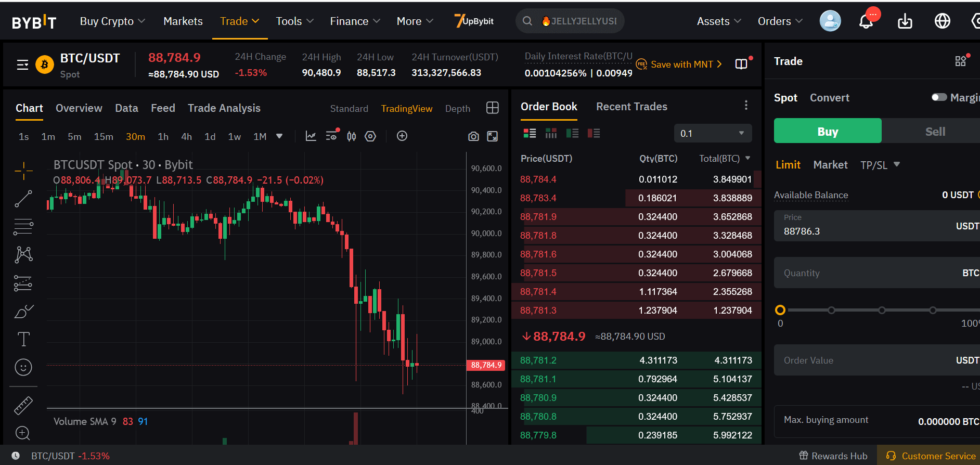Select the text annotation tool
980x465 pixels.
coord(23,339)
